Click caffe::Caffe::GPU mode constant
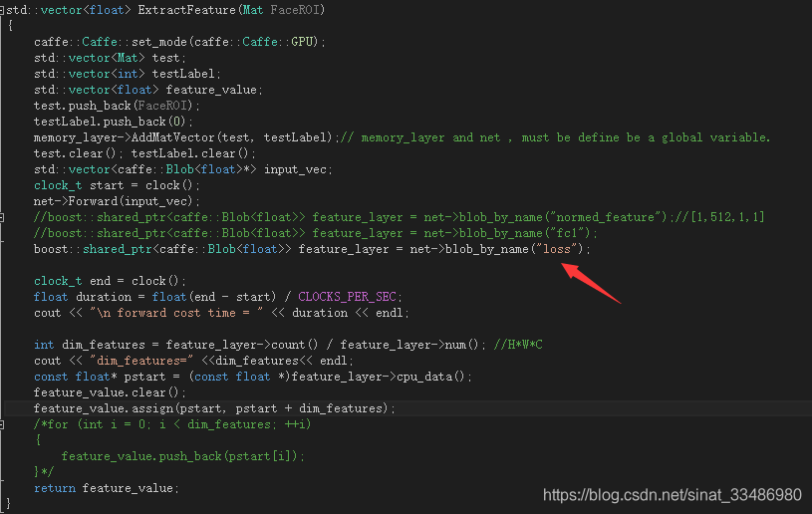 click(254, 42)
